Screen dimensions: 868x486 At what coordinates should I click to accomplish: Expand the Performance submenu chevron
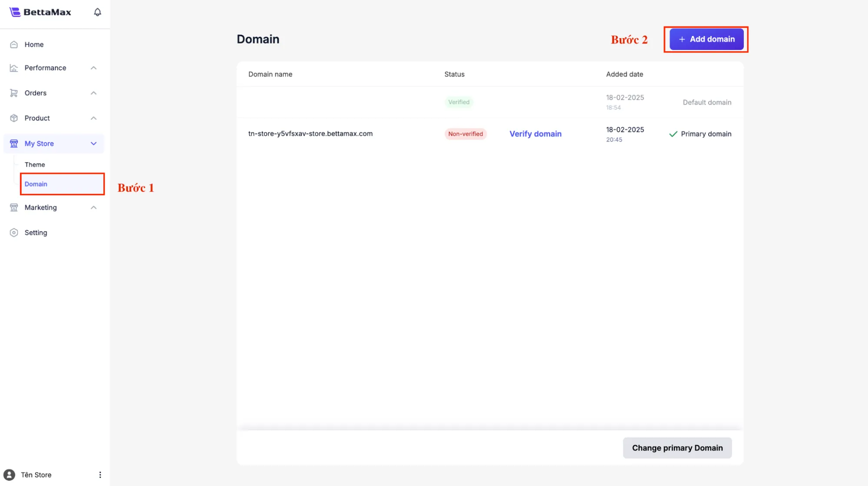pyautogui.click(x=93, y=68)
